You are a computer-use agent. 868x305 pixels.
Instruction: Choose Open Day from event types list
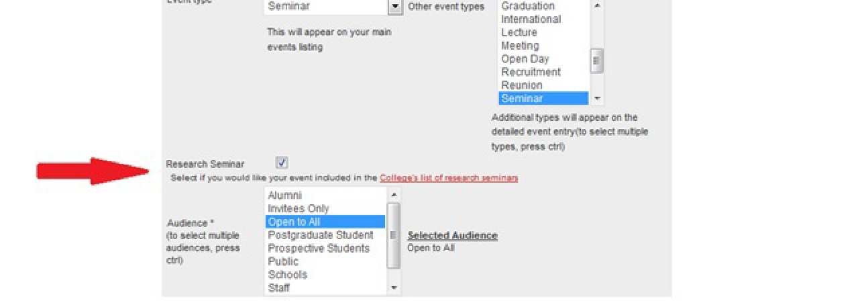(525, 58)
